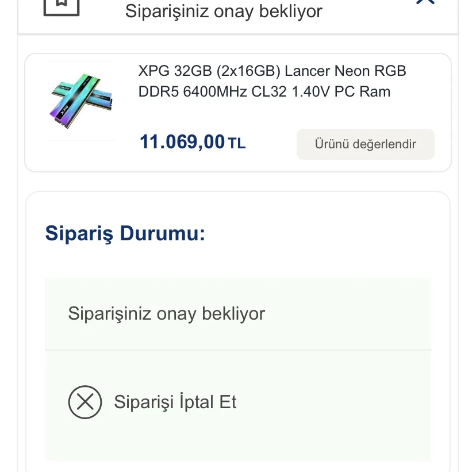Screen dimensions: 476x472
Task: Click the circled X cancel icon
Action: click(85, 402)
